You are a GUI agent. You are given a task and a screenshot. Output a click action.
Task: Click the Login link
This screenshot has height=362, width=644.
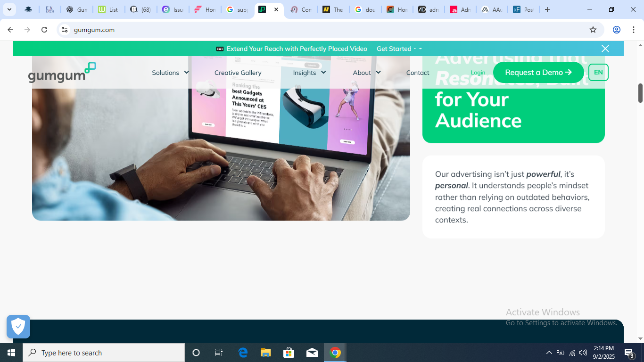point(478,73)
